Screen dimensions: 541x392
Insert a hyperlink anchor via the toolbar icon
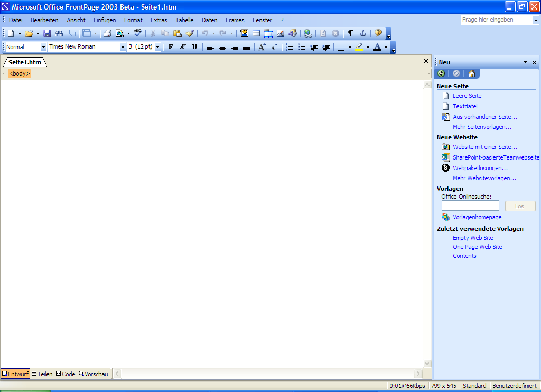click(362, 33)
